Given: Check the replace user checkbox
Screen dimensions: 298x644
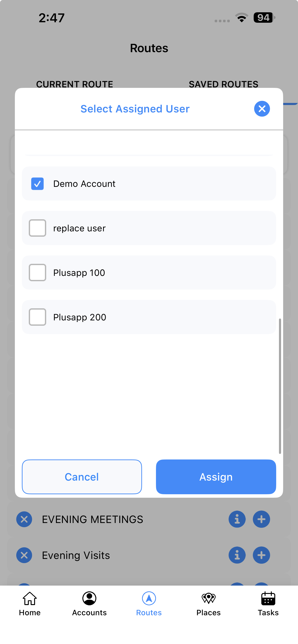Looking at the screenshot, I should pyautogui.click(x=37, y=228).
